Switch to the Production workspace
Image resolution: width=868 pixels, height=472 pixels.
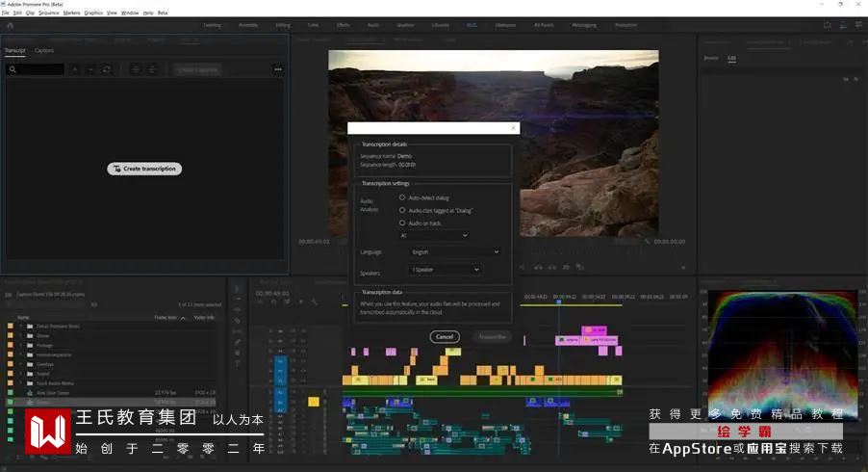(626, 25)
